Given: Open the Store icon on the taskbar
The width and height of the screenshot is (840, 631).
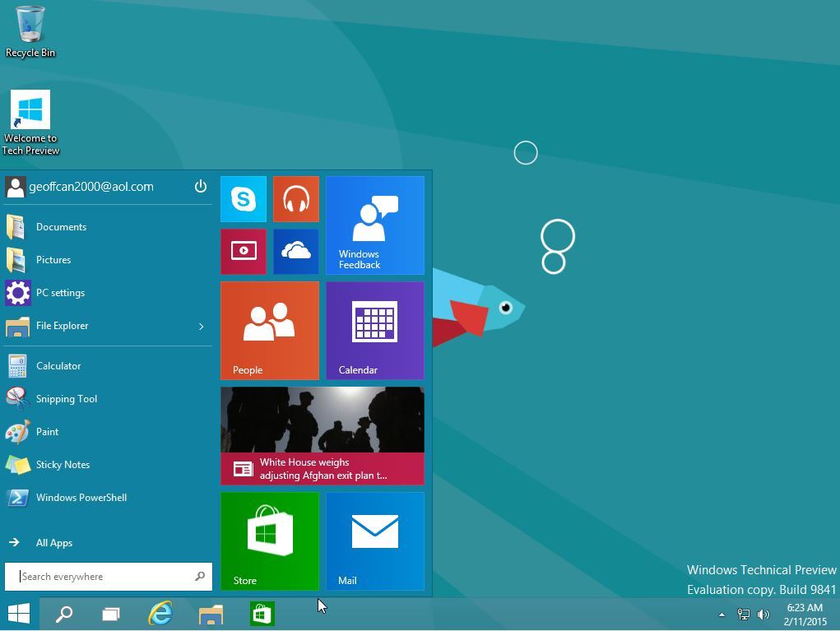Looking at the screenshot, I should tap(262, 614).
